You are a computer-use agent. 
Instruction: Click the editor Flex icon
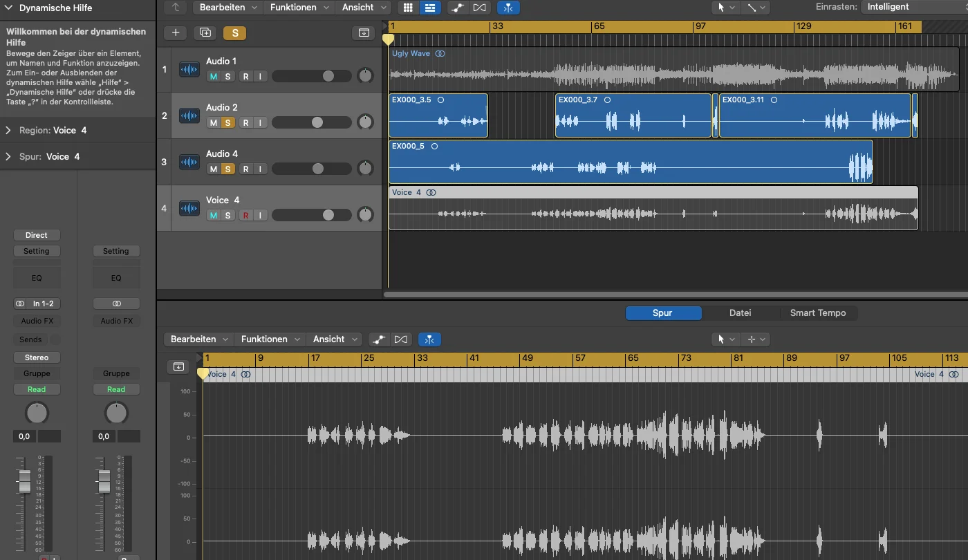point(400,339)
